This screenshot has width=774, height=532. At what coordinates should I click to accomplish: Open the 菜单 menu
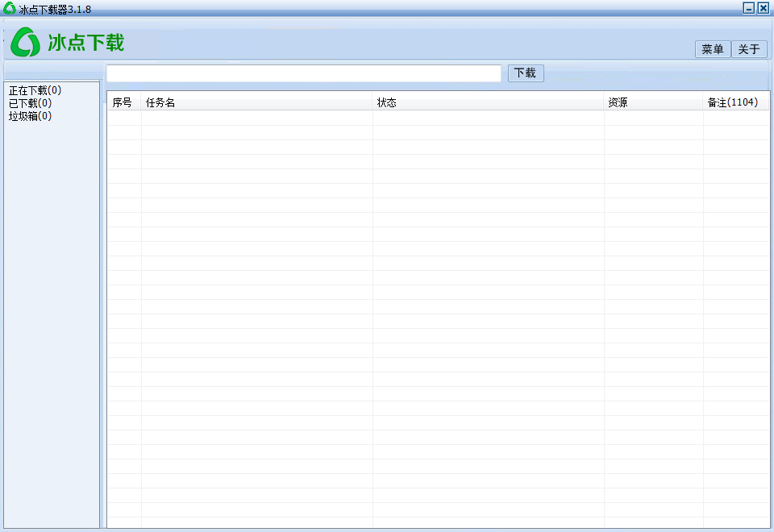pyautogui.click(x=713, y=49)
